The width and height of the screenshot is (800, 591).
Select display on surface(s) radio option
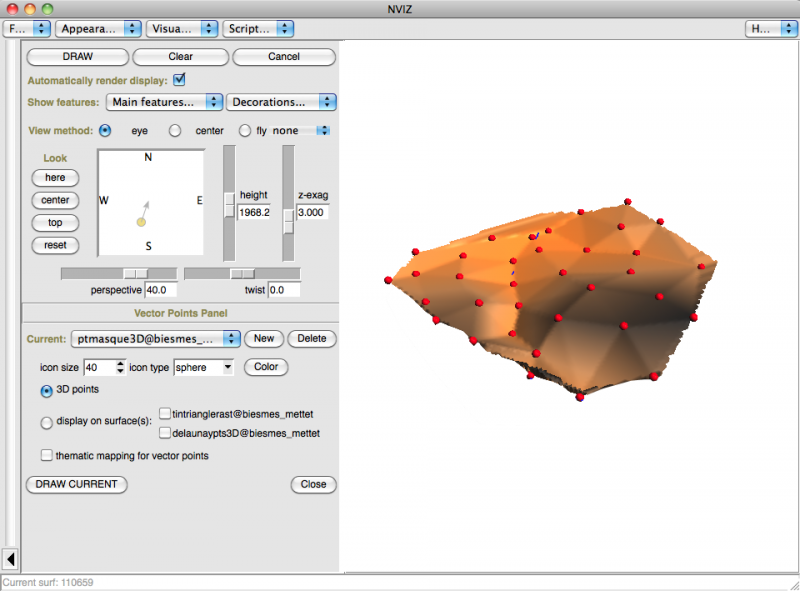[47, 423]
